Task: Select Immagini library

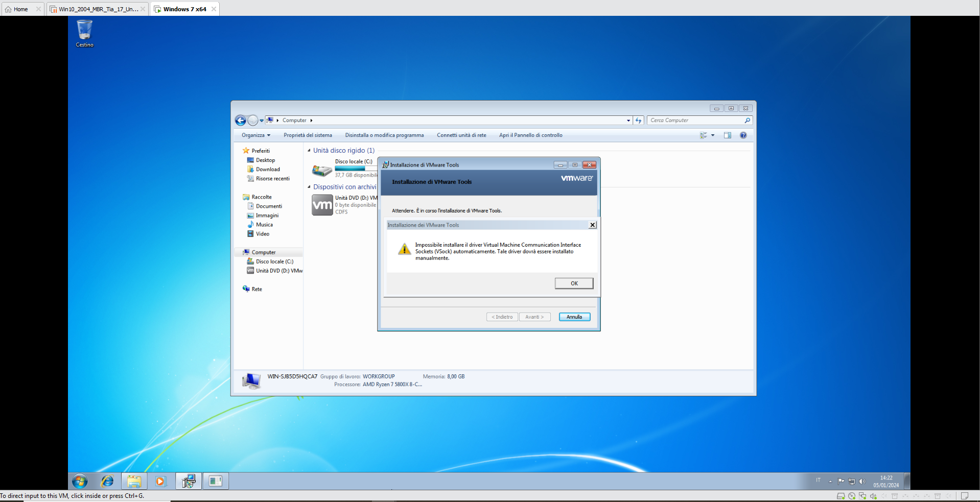Action: [263, 215]
